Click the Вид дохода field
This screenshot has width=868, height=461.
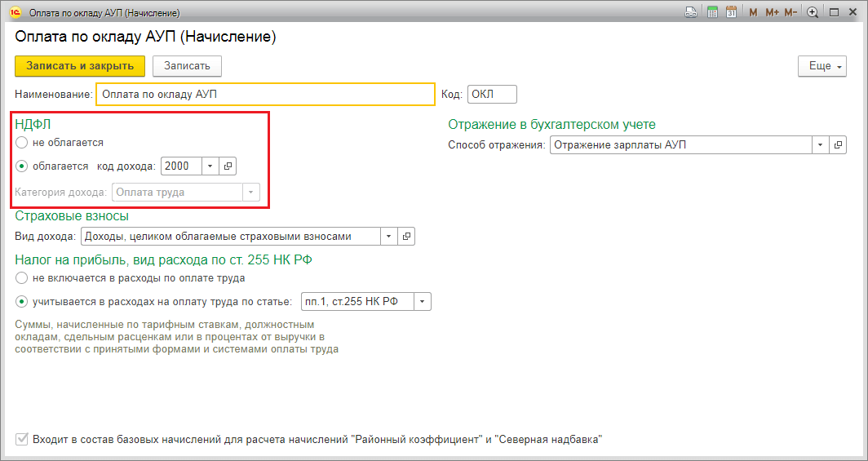click(230, 237)
